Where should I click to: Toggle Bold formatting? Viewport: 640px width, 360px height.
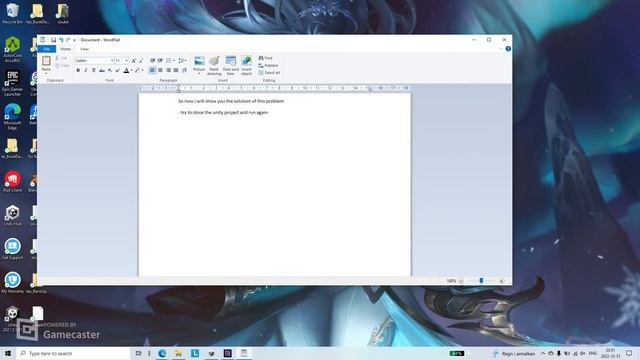78,70
